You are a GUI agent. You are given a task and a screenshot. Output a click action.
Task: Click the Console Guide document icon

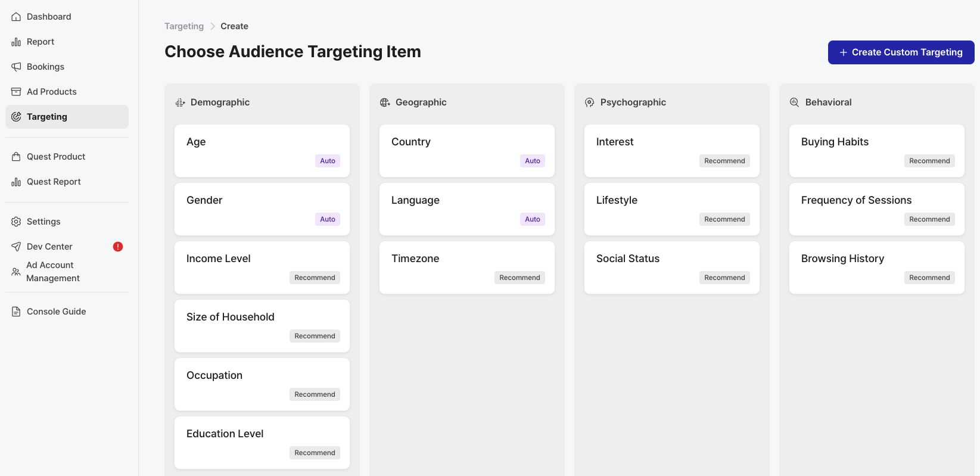pos(16,312)
